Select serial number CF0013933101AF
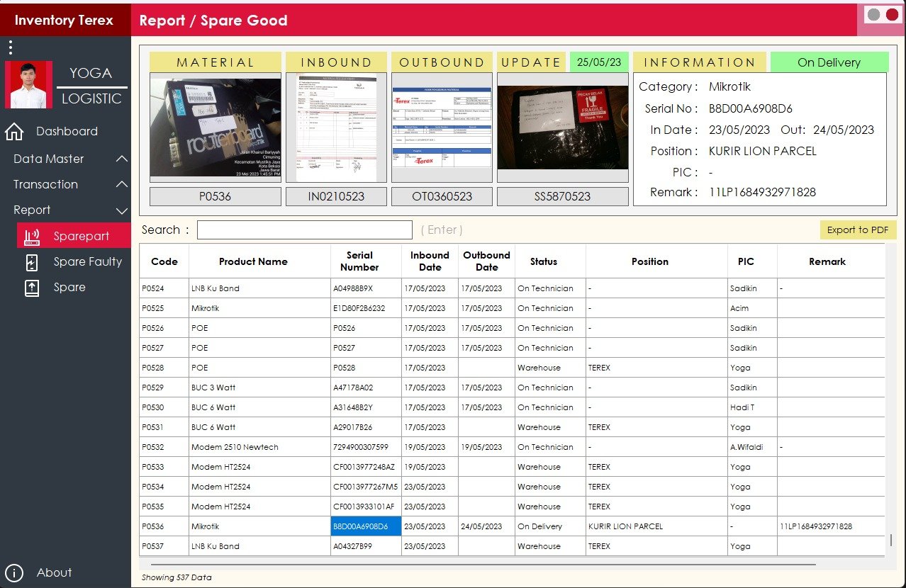 (366, 507)
